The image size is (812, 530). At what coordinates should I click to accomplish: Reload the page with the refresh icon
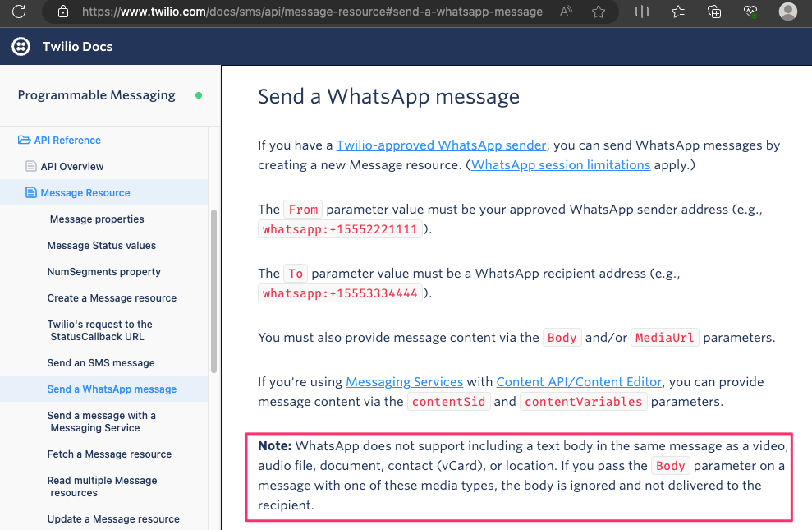point(19,12)
